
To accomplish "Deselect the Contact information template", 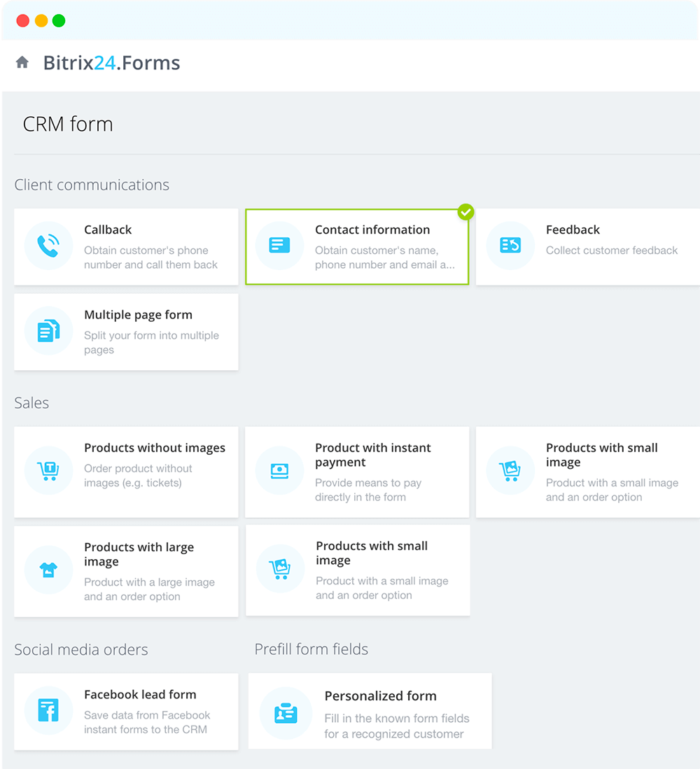I will coord(357,247).
